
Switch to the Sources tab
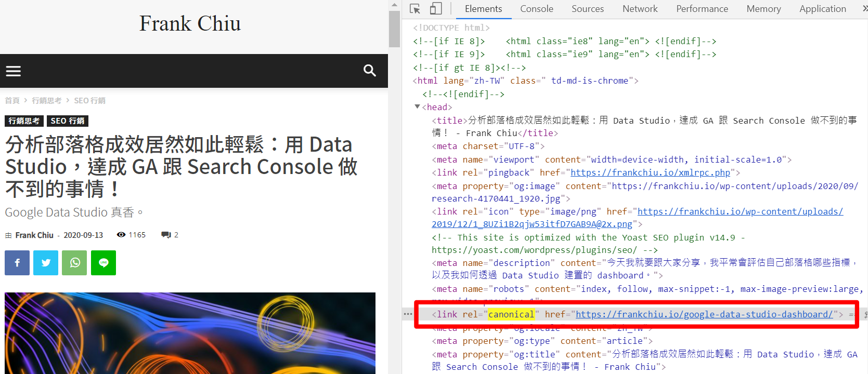(x=587, y=9)
